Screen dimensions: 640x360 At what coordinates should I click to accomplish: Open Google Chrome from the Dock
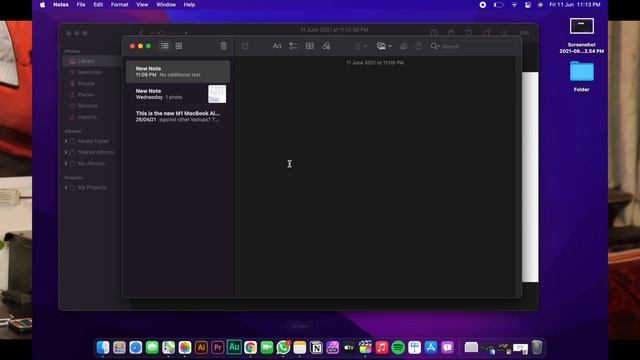coord(251,347)
